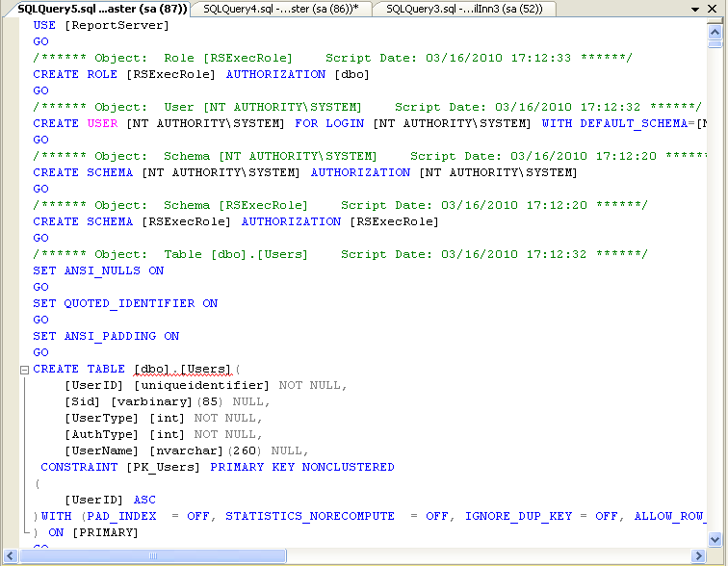This screenshot has width=728, height=566.
Task: Click SET ANSI_NULLS ON line
Action: click(98, 270)
